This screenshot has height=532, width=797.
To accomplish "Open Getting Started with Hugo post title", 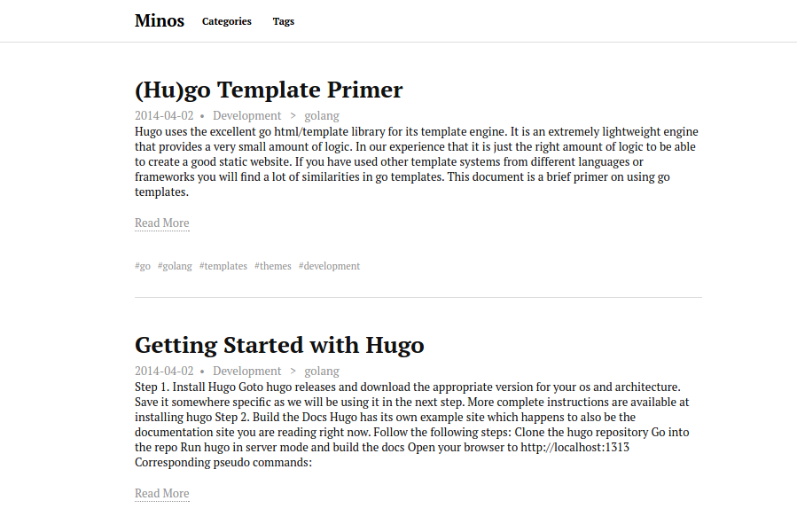I will pyautogui.click(x=279, y=345).
